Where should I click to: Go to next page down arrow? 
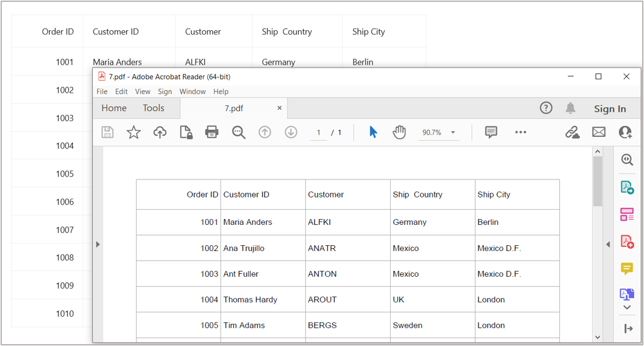click(x=290, y=132)
